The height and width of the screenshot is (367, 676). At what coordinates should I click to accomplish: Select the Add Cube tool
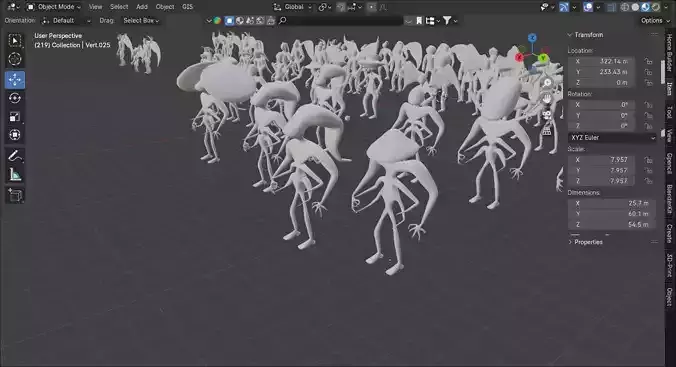pyautogui.click(x=15, y=195)
